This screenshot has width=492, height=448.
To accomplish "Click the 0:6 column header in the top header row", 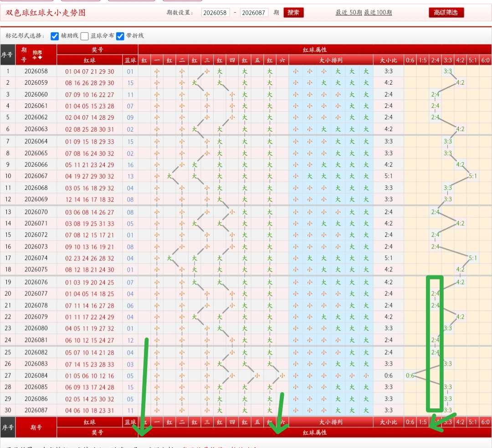I will (x=410, y=60).
